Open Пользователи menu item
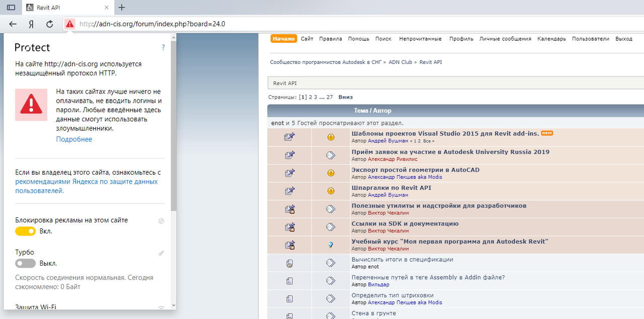This screenshot has width=644, height=319. point(591,39)
